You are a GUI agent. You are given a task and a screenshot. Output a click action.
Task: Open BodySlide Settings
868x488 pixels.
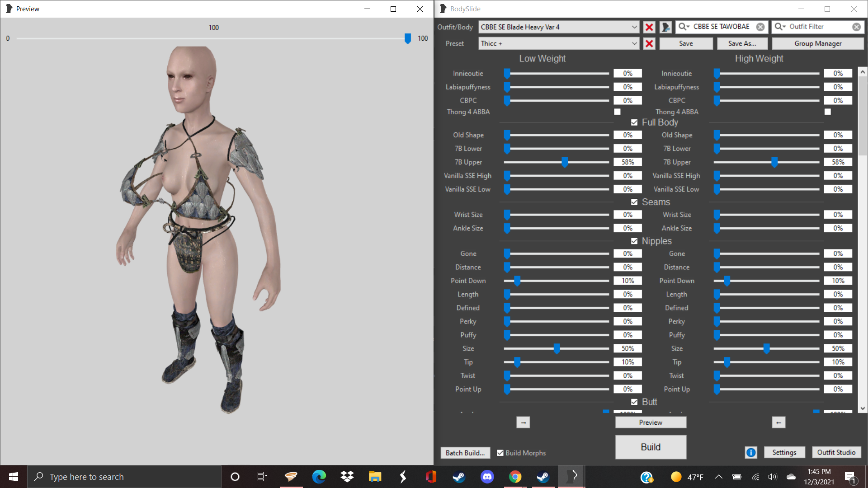pyautogui.click(x=784, y=452)
